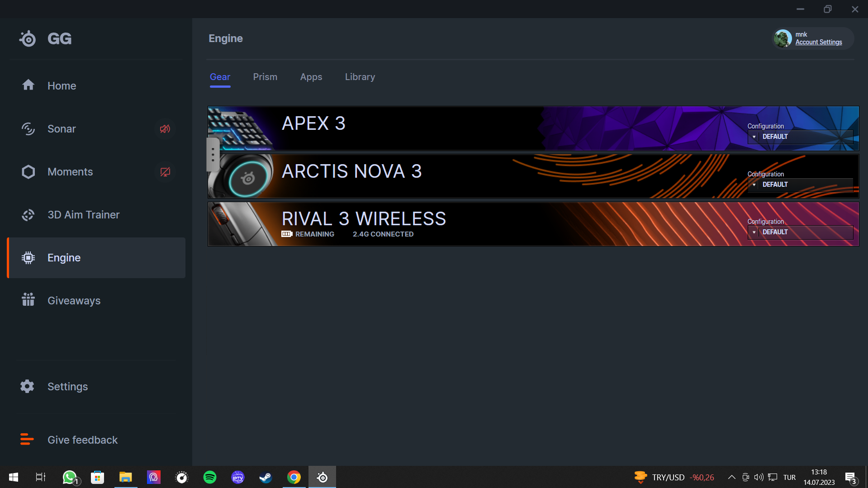Open the volume control tray icon

tap(759, 477)
